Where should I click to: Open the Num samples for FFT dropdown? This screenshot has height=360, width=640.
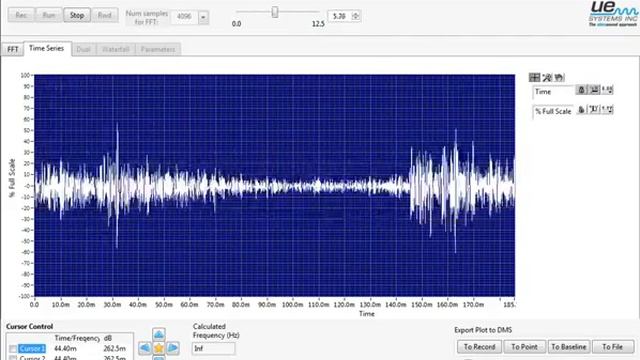click(203, 17)
